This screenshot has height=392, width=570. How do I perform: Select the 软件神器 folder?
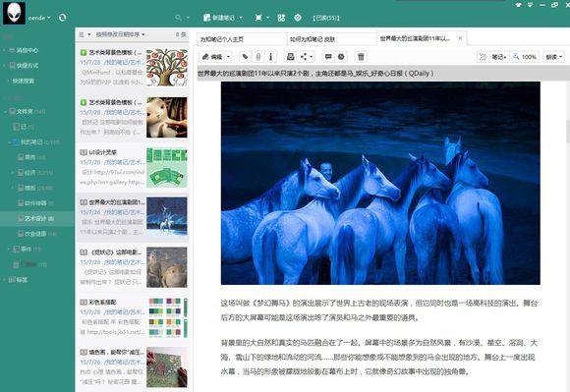35,203
